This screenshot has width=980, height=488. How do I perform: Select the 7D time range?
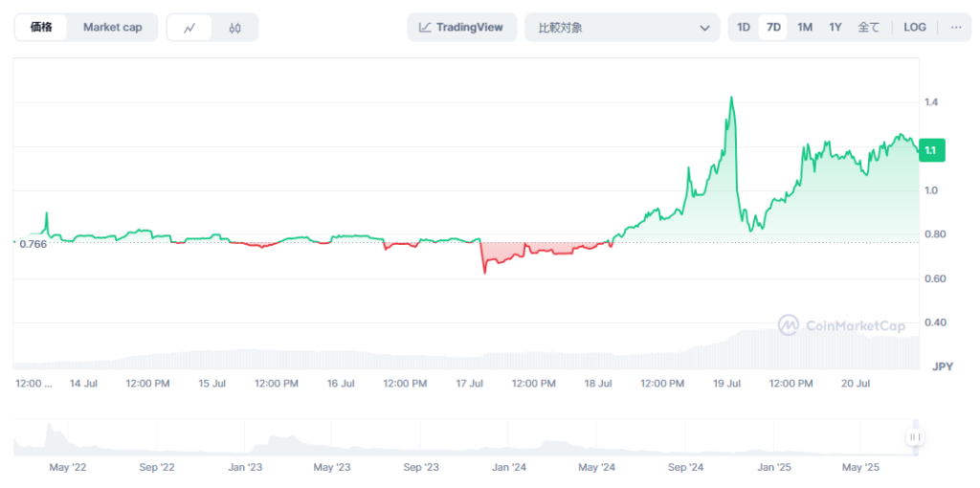tap(772, 27)
